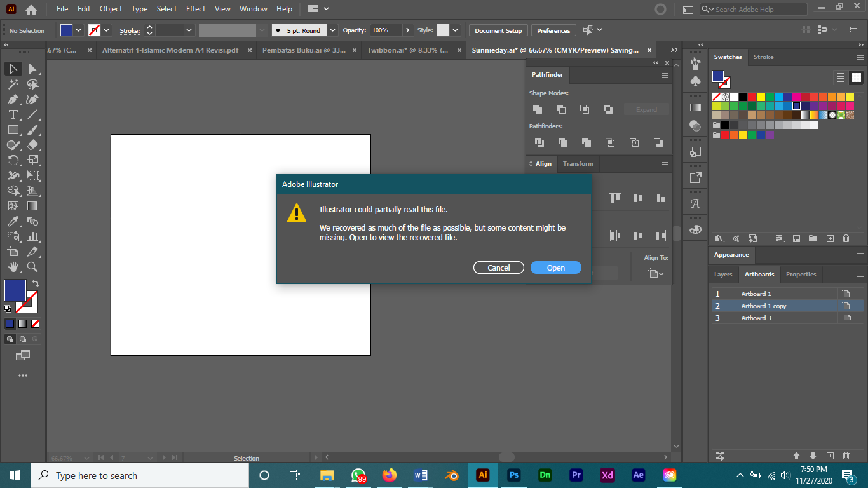
Task: Click Delete Swatch trash icon in Swatches
Action: point(846,239)
